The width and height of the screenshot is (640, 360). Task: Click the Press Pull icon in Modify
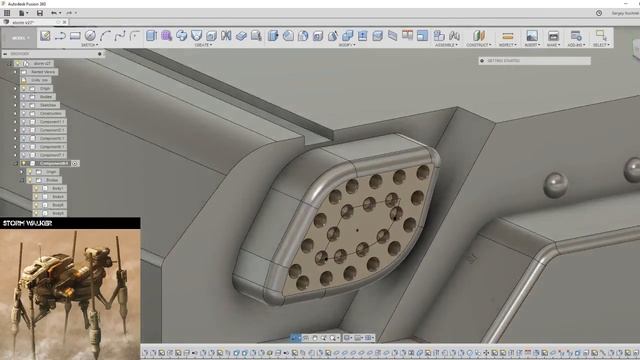coord(273,36)
